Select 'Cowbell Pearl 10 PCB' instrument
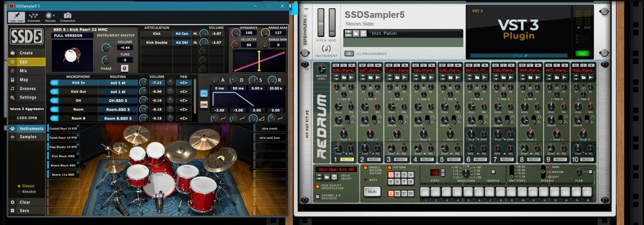The height and width of the screenshot is (225, 644). [x=63, y=128]
